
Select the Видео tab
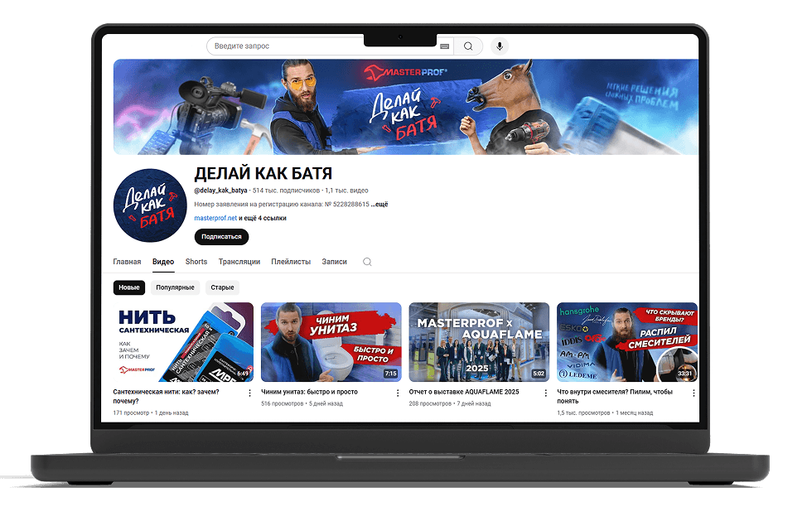coord(163,262)
